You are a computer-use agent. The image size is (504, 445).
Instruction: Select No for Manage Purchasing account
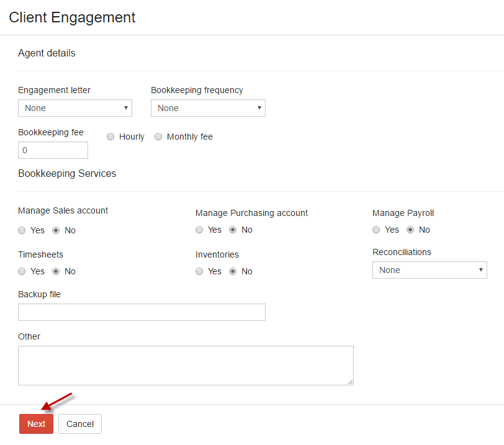[x=232, y=230]
